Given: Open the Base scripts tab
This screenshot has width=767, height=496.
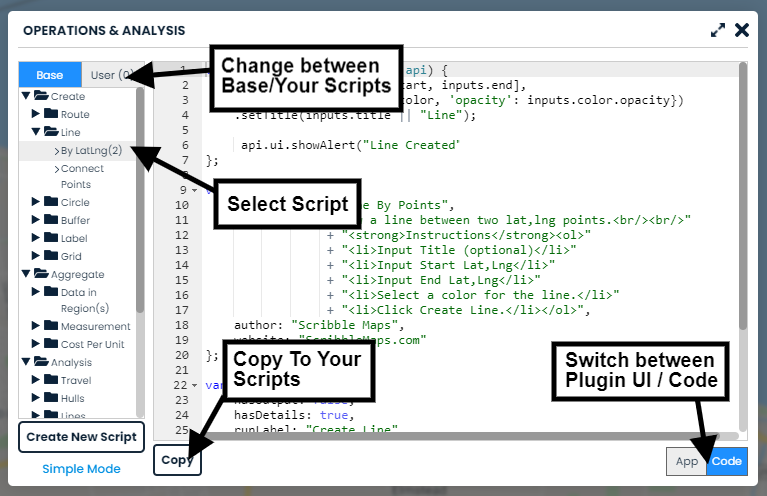Looking at the screenshot, I should (x=49, y=75).
